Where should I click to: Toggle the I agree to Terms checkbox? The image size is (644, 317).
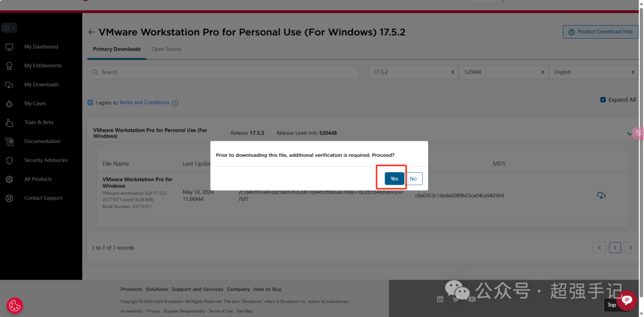[x=91, y=102]
